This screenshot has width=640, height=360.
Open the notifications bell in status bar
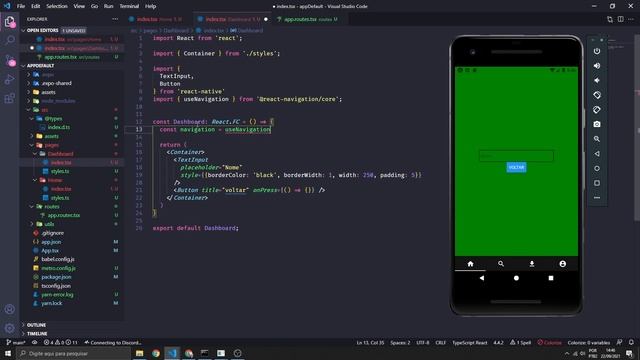tap(631, 342)
